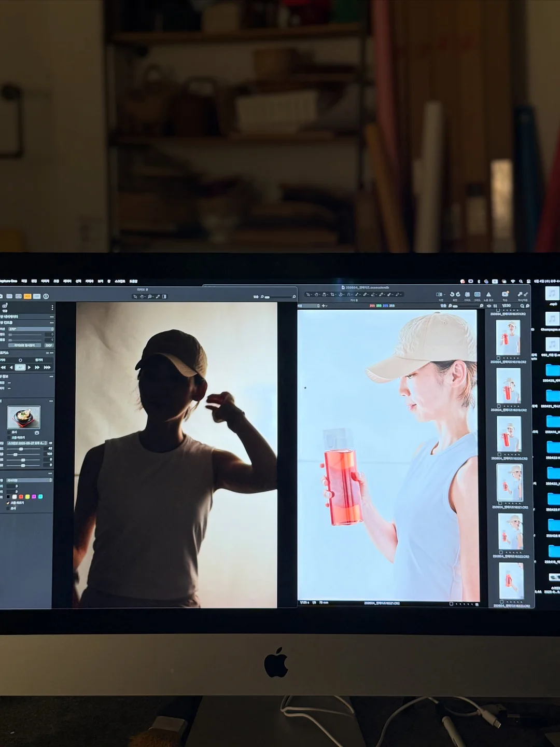
Task: Step focus far with single right arrow
Action: tap(29, 367)
